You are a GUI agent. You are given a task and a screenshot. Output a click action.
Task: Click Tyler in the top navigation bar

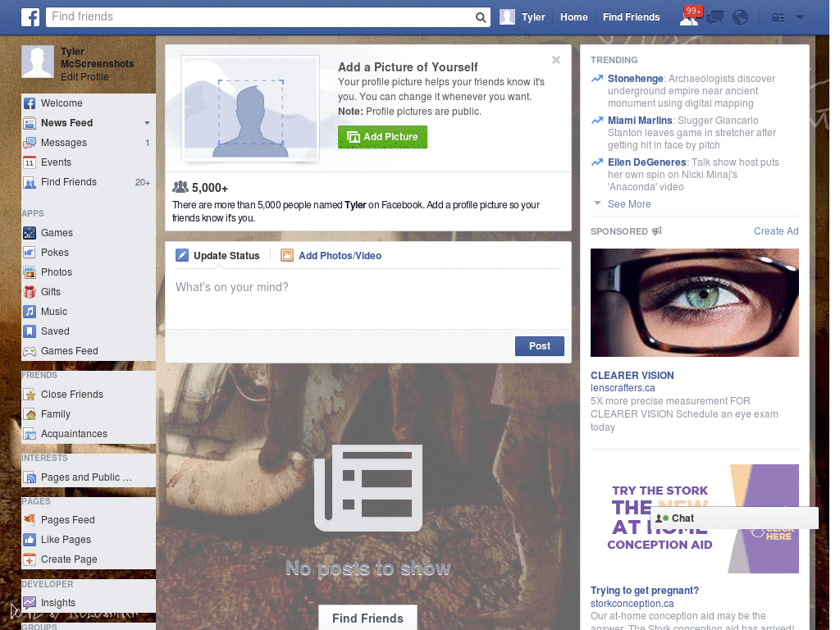533,17
